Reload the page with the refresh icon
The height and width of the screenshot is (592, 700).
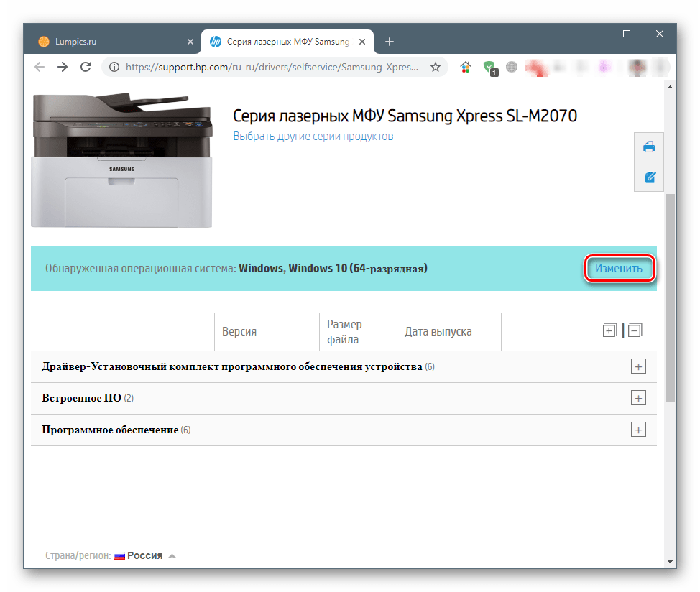point(86,67)
